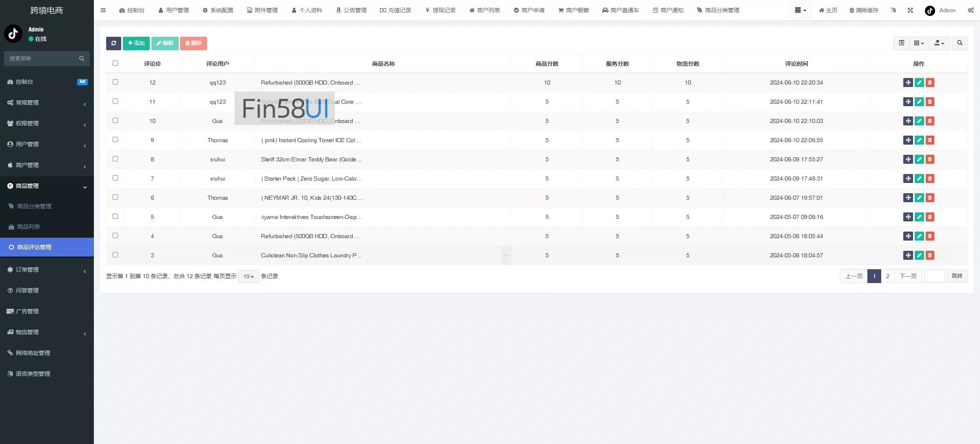Click the delete trash icon for review 3

coord(930,255)
